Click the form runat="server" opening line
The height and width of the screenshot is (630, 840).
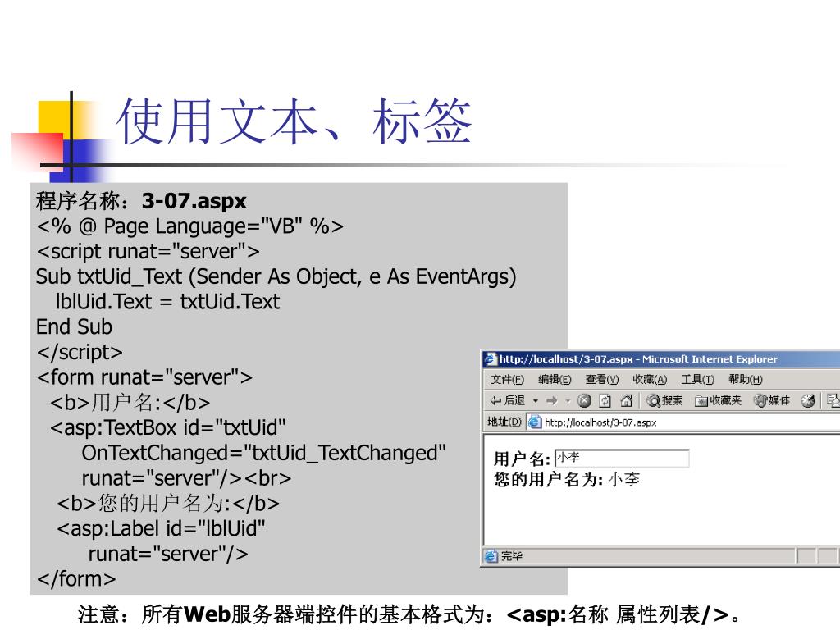pyautogui.click(x=144, y=377)
